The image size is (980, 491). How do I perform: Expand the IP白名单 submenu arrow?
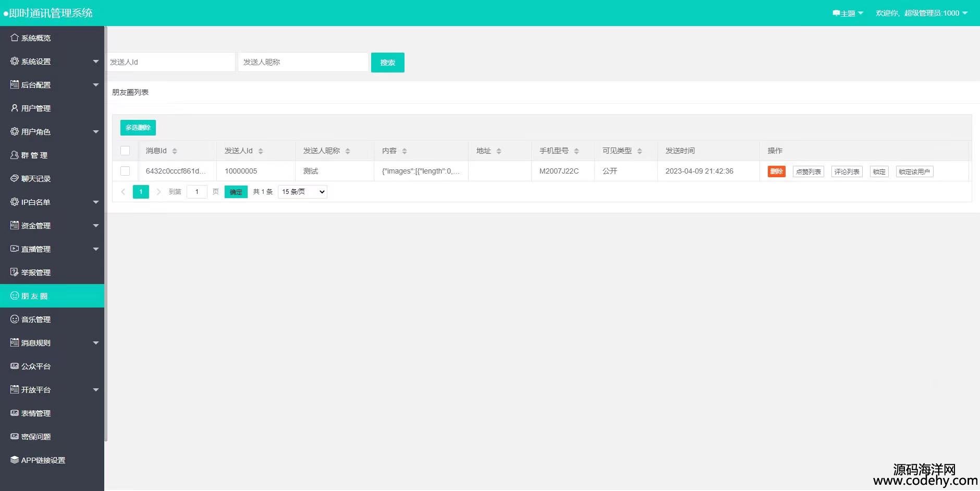pos(96,202)
